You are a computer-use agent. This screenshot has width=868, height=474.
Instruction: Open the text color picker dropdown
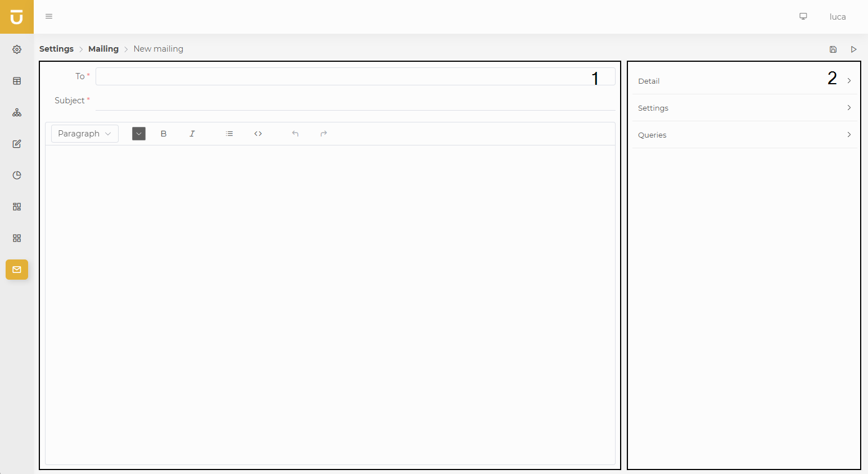[139, 134]
